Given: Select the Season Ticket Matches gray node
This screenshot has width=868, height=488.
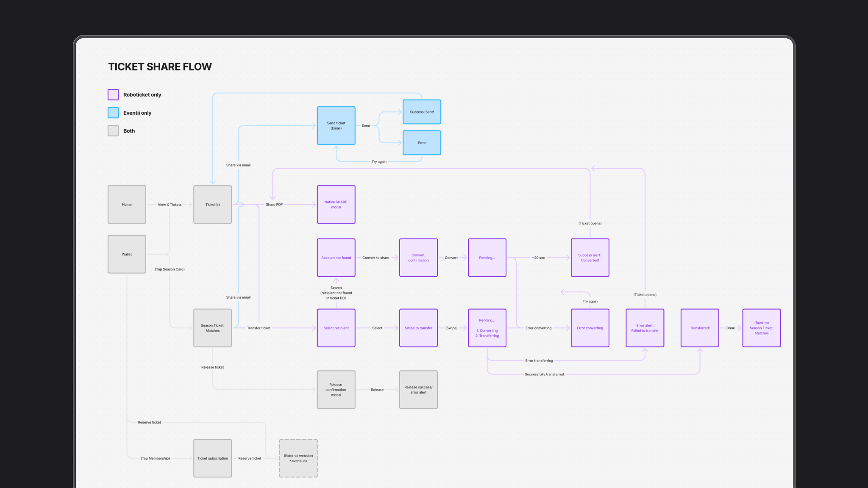Looking at the screenshot, I should pos(213,328).
